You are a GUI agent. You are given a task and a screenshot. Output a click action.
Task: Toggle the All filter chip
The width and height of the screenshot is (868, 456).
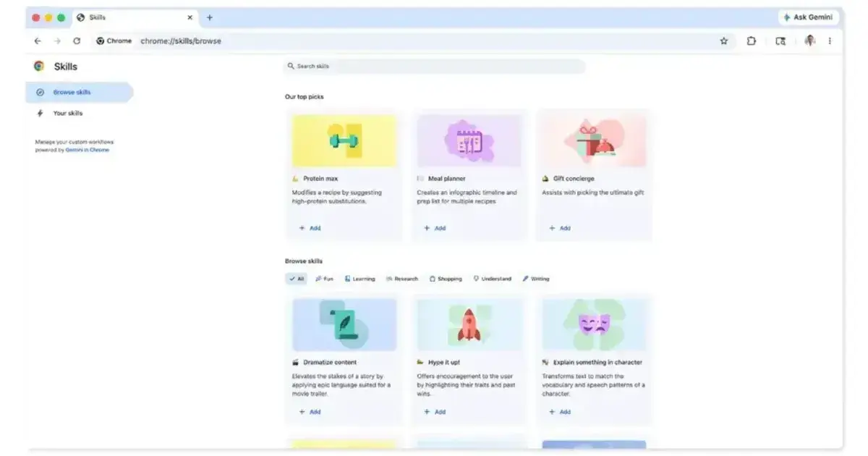tap(295, 278)
